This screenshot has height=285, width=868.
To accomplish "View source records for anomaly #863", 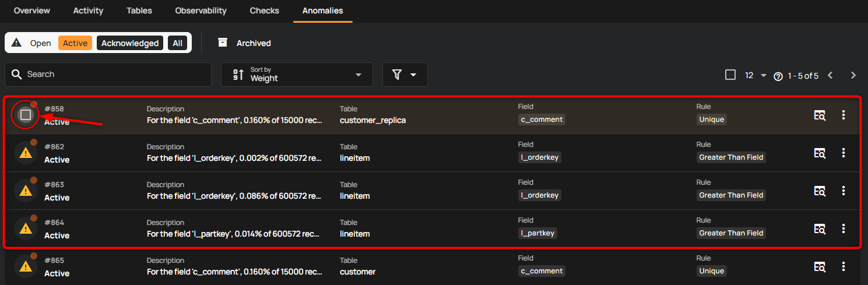I will click(820, 191).
